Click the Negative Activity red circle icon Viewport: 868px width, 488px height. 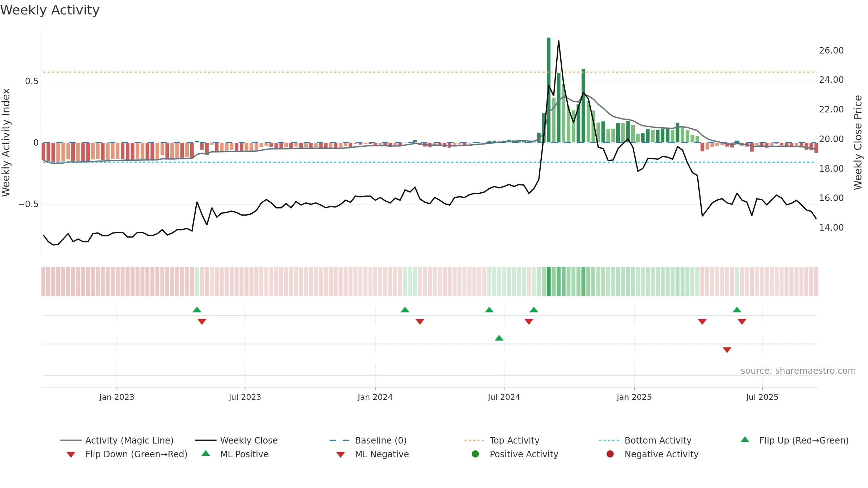pos(610,454)
